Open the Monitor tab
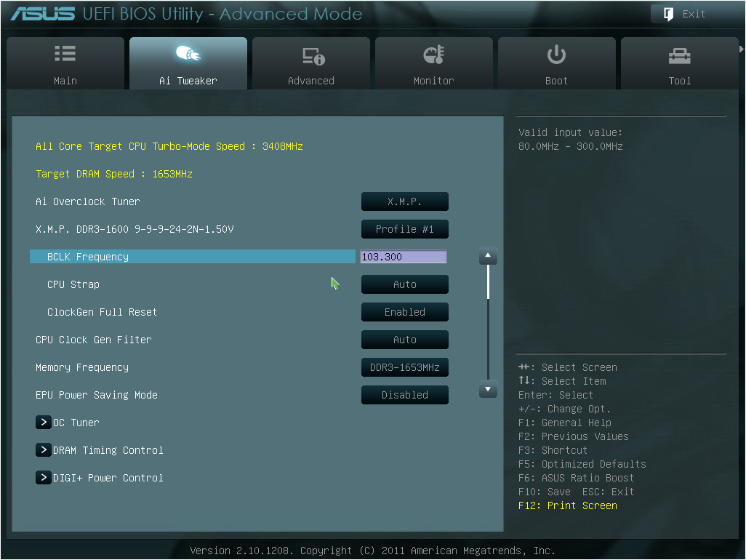The image size is (746, 560). 434,63
